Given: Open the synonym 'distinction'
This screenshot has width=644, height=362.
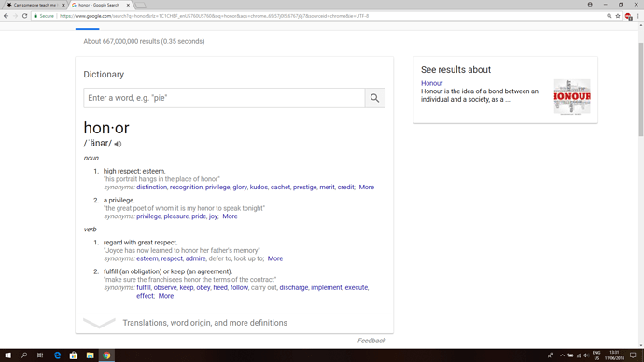Looking at the screenshot, I should coord(151,188).
